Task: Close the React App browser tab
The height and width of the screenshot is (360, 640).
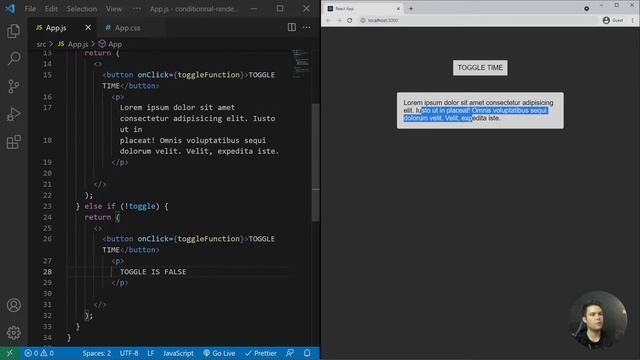Action: coord(398,9)
